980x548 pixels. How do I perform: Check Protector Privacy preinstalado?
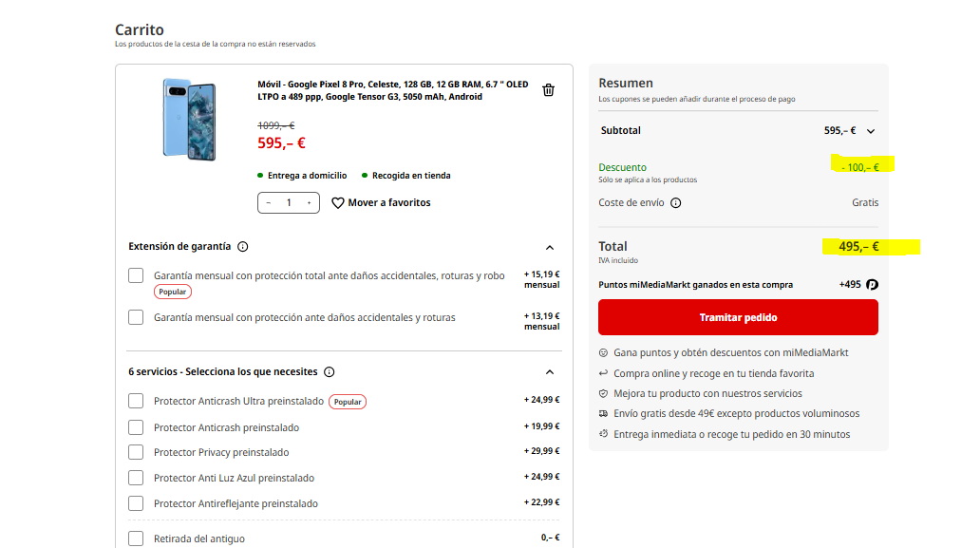click(x=136, y=452)
